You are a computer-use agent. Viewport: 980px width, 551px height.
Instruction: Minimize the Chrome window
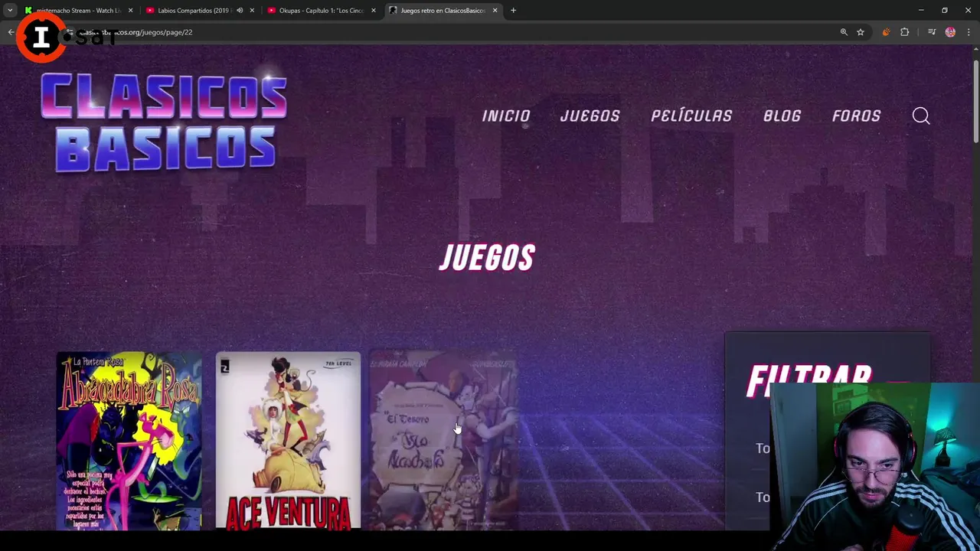(921, 11)
